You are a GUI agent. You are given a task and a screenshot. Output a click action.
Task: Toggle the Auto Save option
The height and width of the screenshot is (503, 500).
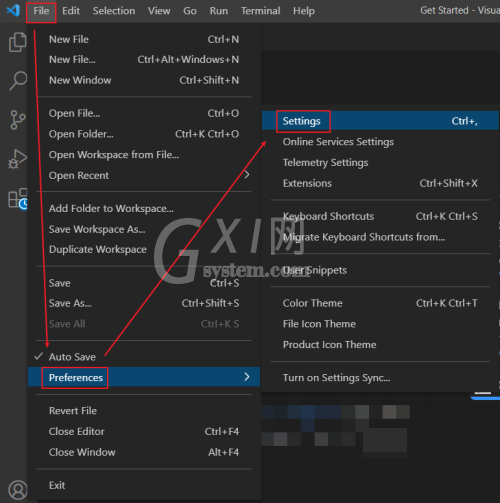[144, 357]
